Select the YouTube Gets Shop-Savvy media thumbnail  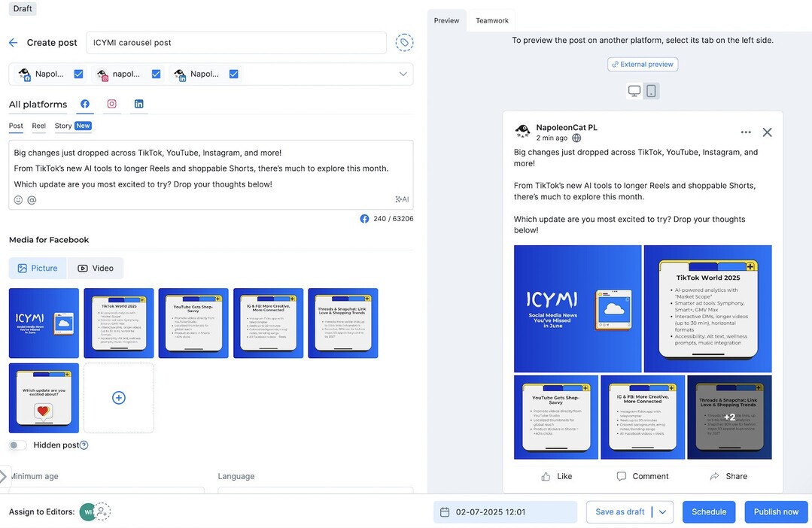tap(193, 323)
